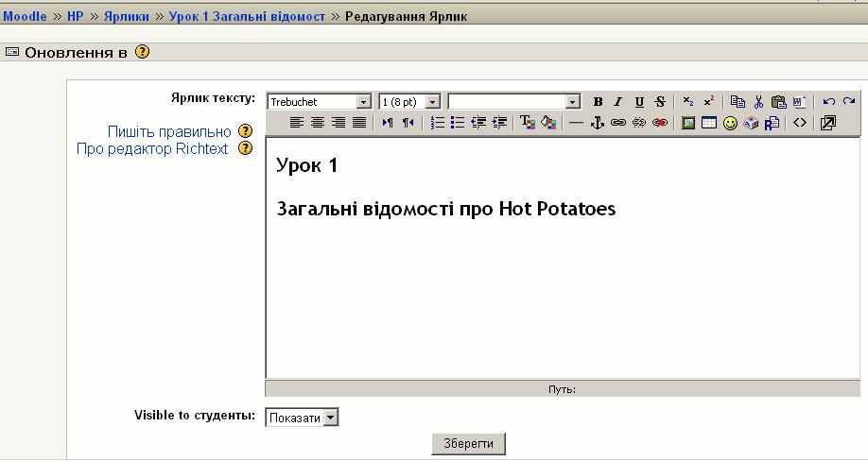This screenshot has height=461, width=868.
Task: Click inside the rich text editing area
Action: pos(563,258)
